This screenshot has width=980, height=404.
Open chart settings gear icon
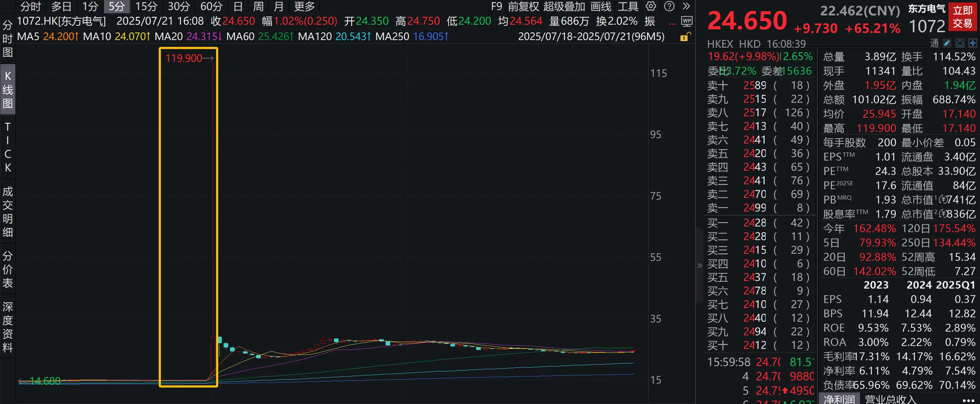pos(651,6)
